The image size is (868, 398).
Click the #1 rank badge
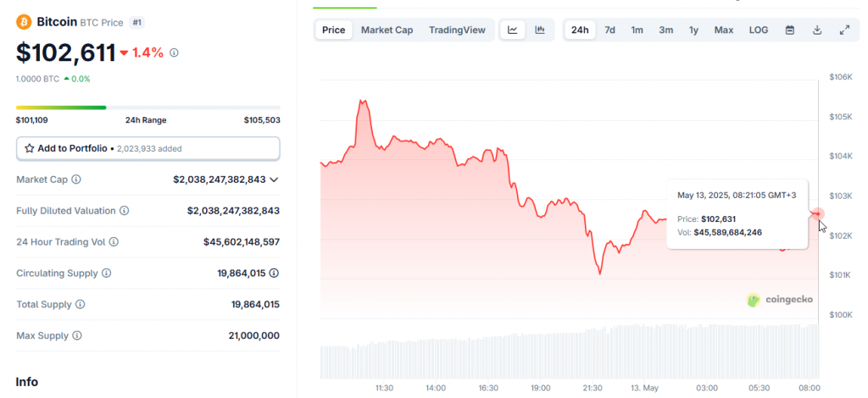coord(136,23)
